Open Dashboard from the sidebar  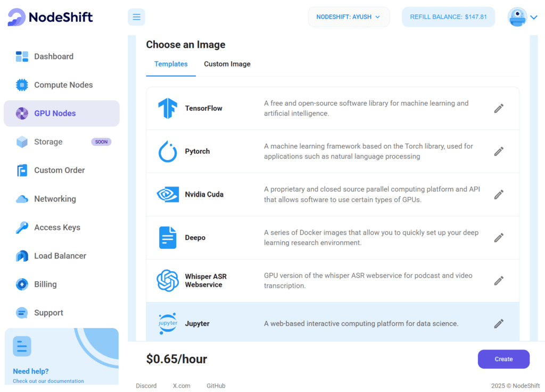click(62, 56)
